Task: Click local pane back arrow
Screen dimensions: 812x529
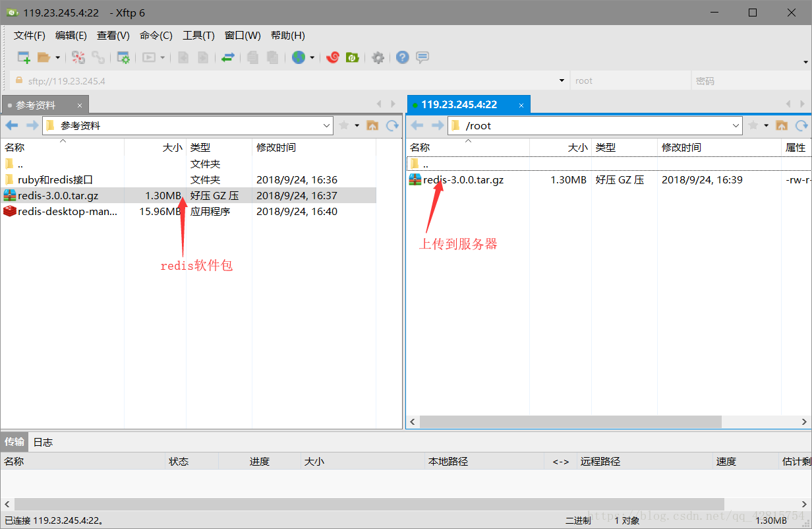Action: [12, 125]
